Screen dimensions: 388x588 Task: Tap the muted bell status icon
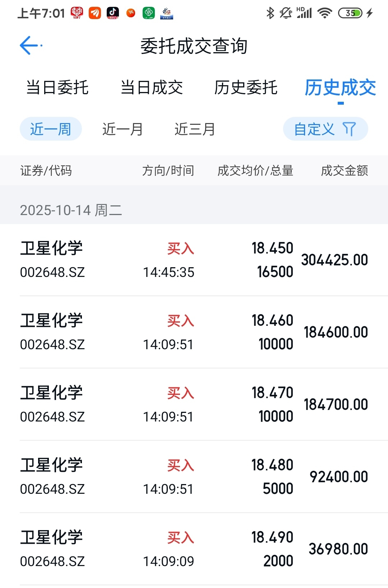(x=286, y=13)
